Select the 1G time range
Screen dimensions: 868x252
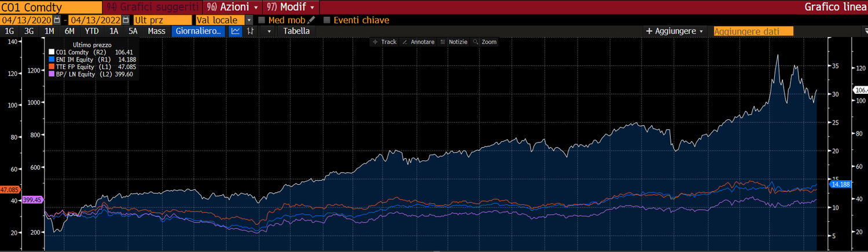[x=10, y=31]
